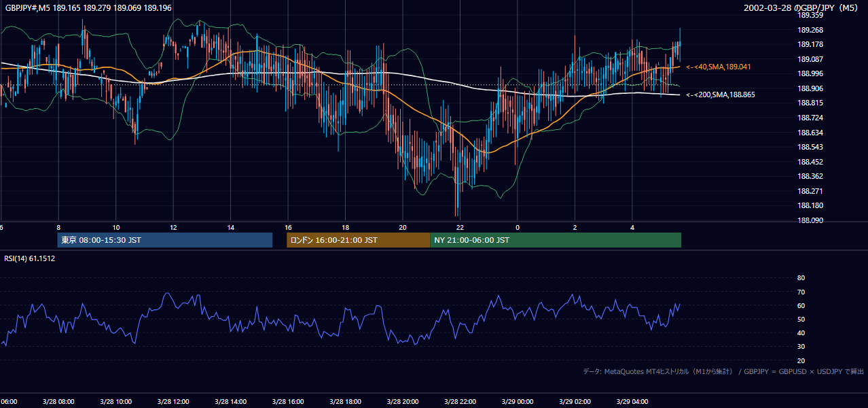Viewport: 868px width, 408px height.
Task: Click the 2002-03-28 GBP/JPY (M5) chart title
Action: [802, 7]
